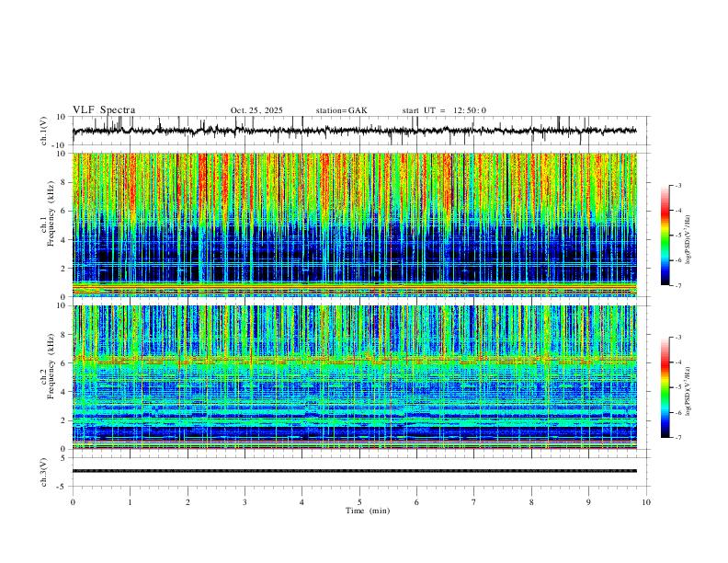Screen dimensions: 728x563
Task: Click the "8" tick on ch.1 frequency axis
Action: [63, 182]
